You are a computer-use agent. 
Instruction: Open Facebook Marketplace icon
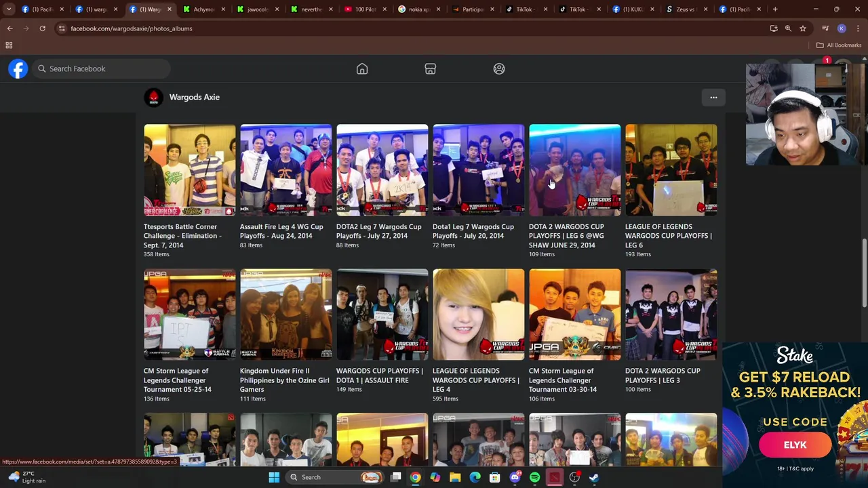click(431, 68)
